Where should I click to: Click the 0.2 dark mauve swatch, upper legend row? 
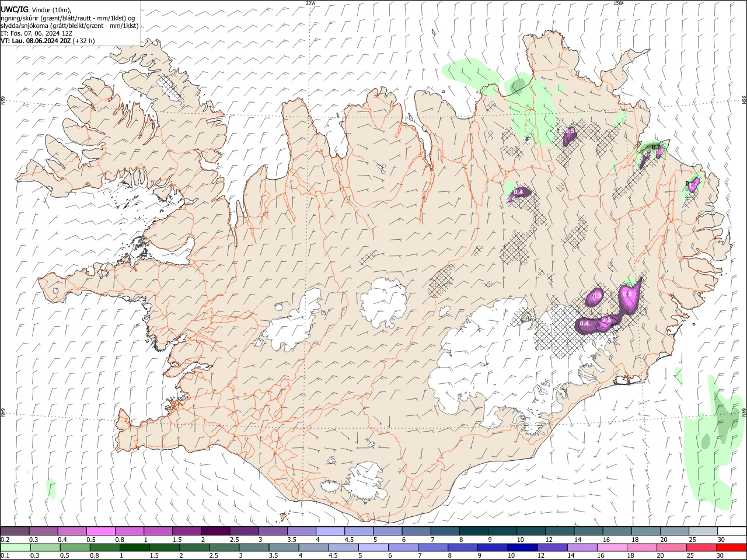tap(15, 531)
